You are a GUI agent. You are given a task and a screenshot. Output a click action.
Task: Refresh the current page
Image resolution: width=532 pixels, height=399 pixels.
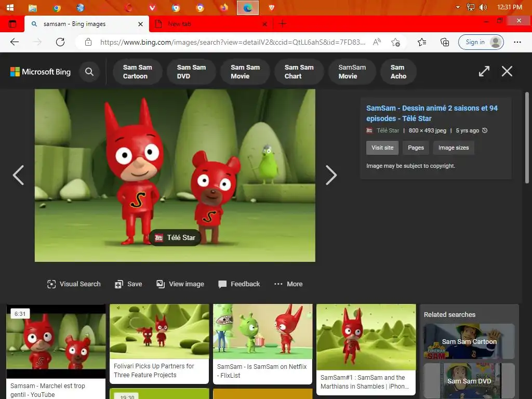(x=60, y=42)
